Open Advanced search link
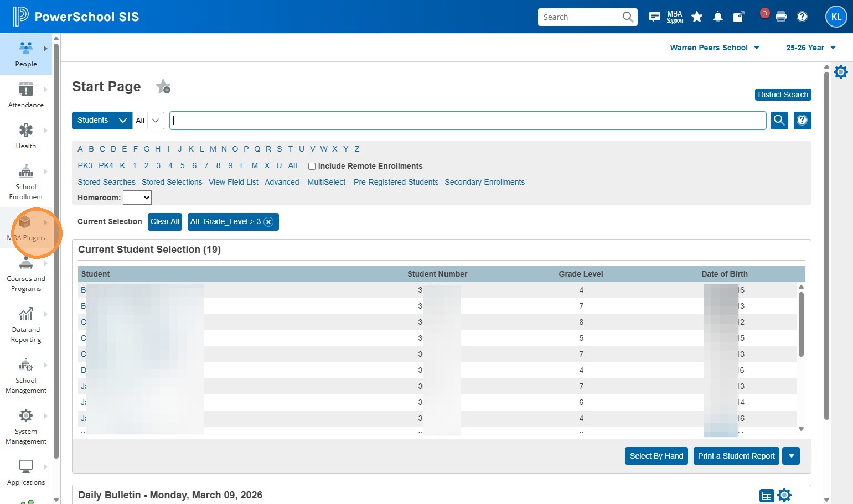The image size is (853, 504). (x=282, y=182)
